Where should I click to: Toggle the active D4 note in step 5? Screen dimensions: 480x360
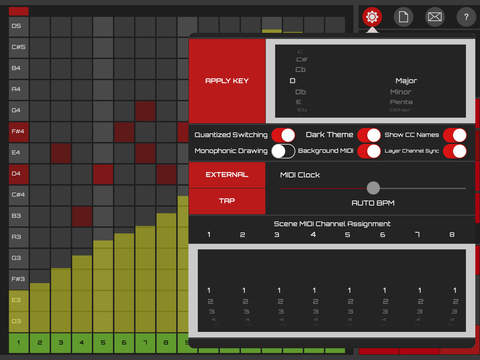(103, 174)
